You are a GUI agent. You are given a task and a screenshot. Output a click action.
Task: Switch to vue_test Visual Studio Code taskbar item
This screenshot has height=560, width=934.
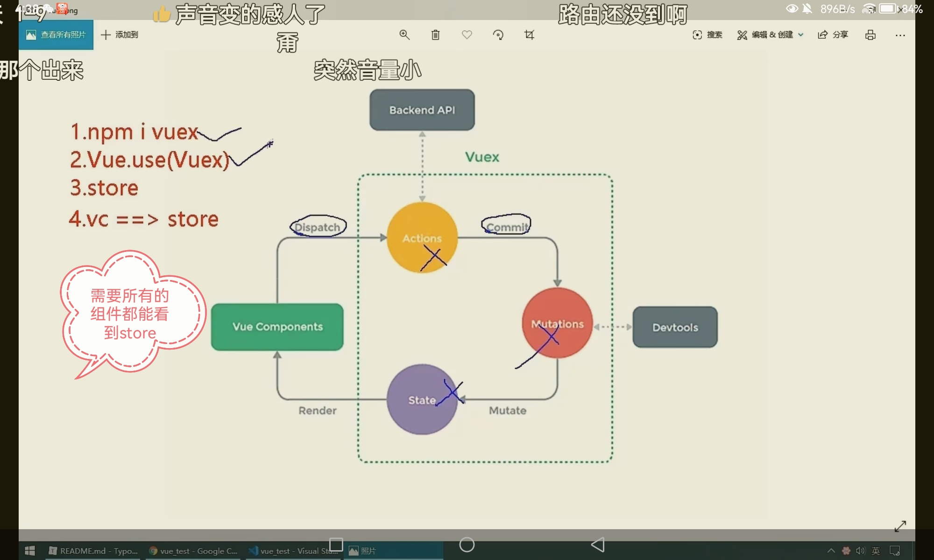click(x=293, y=551)
